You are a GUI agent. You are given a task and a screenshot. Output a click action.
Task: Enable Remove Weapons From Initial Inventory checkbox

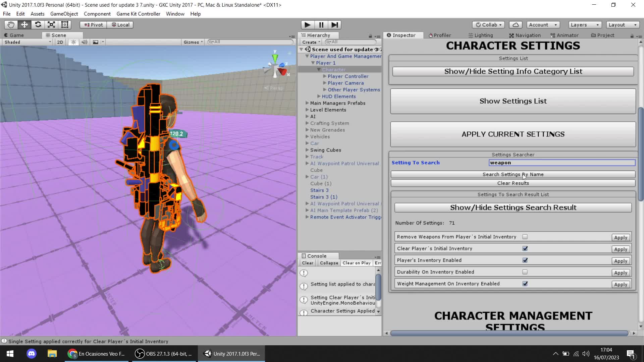(525, 237)
